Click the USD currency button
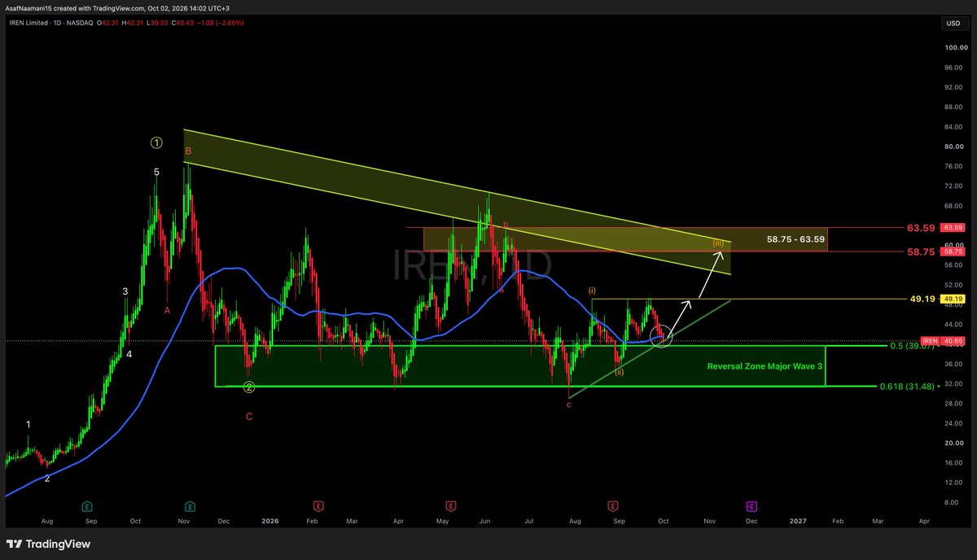This screenshot has height=560, width=977. (953, 24)
